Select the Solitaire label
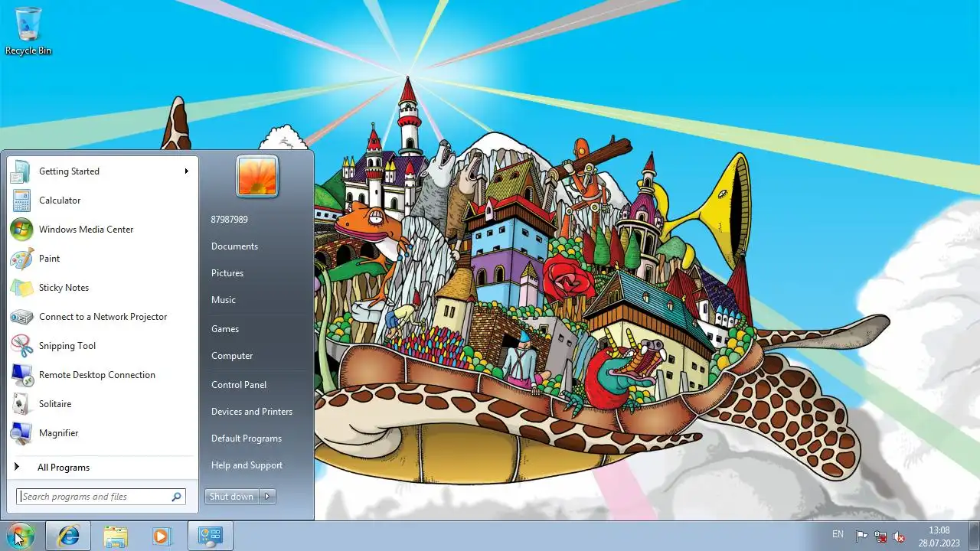This screenshot has height=551, width=980. pyautogui.click(x=55, y=404)
